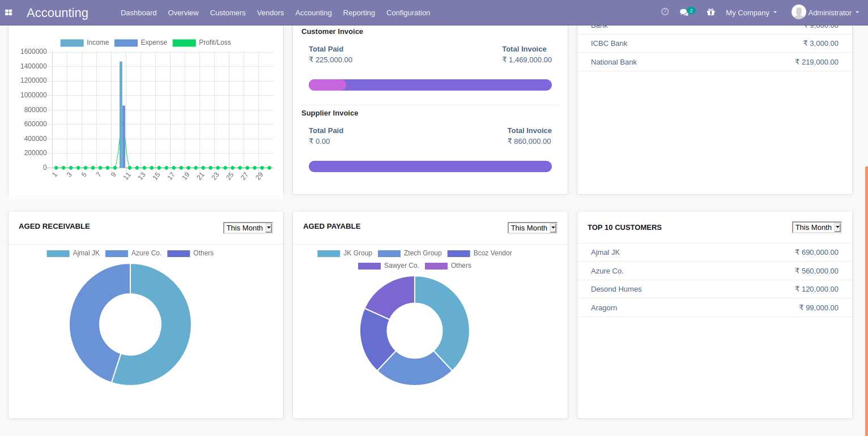Hide Ajmal JK series in Aged Receivable

[x=73, y=253]
